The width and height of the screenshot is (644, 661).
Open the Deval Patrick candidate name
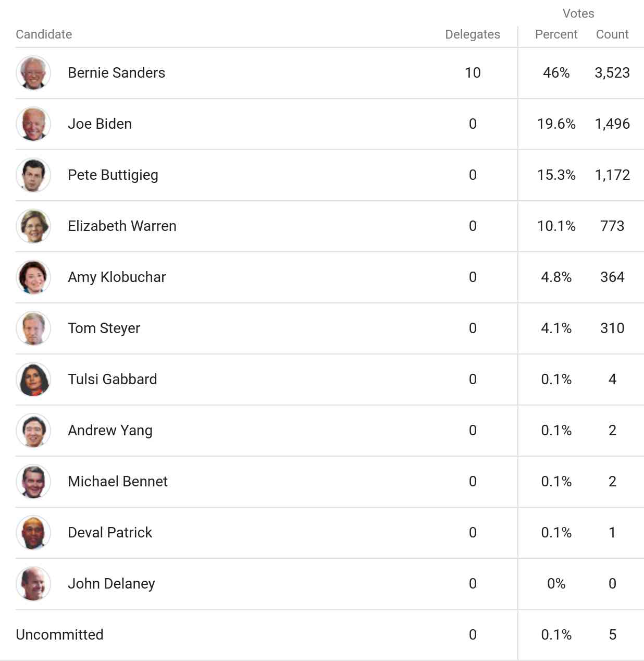click(110, 533)
